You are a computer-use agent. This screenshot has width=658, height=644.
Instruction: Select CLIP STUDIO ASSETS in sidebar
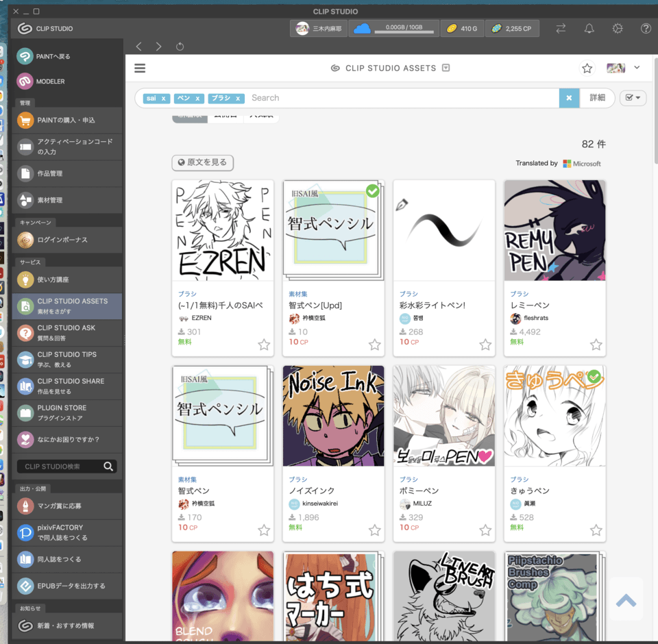[x=67, y=306]
